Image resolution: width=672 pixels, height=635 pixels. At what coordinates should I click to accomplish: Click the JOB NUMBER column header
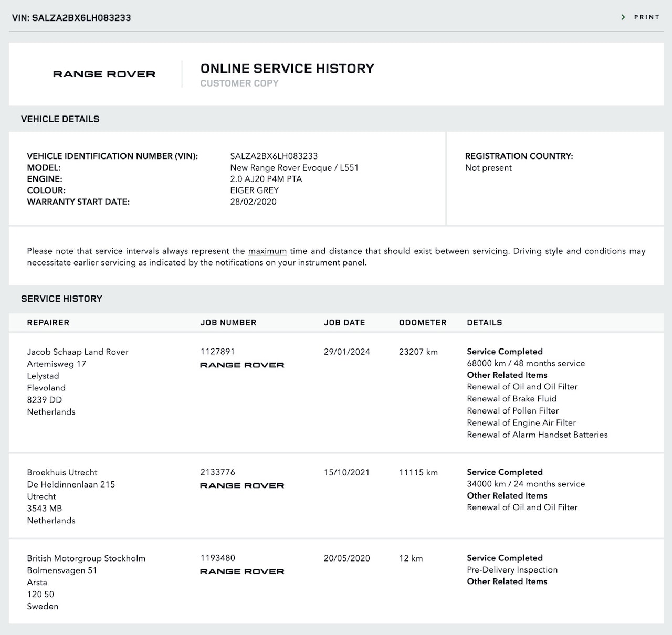coord(228,323)
